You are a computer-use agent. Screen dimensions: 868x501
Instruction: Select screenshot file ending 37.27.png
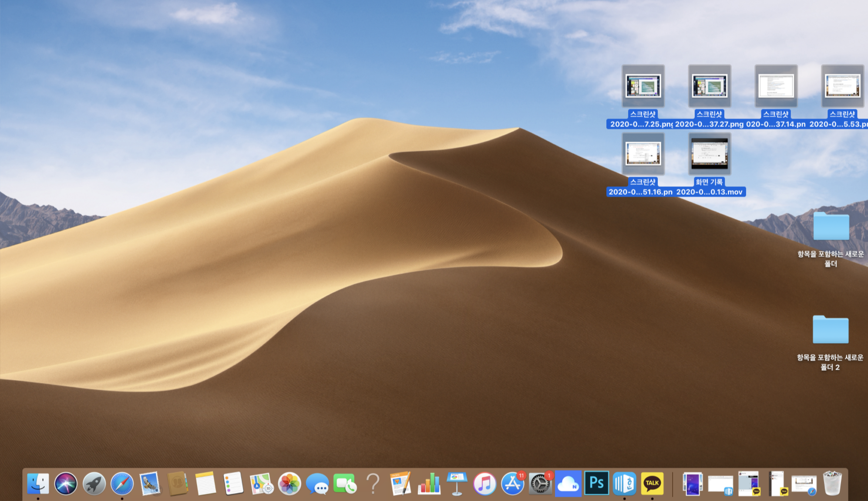click(x=709, y=86)
